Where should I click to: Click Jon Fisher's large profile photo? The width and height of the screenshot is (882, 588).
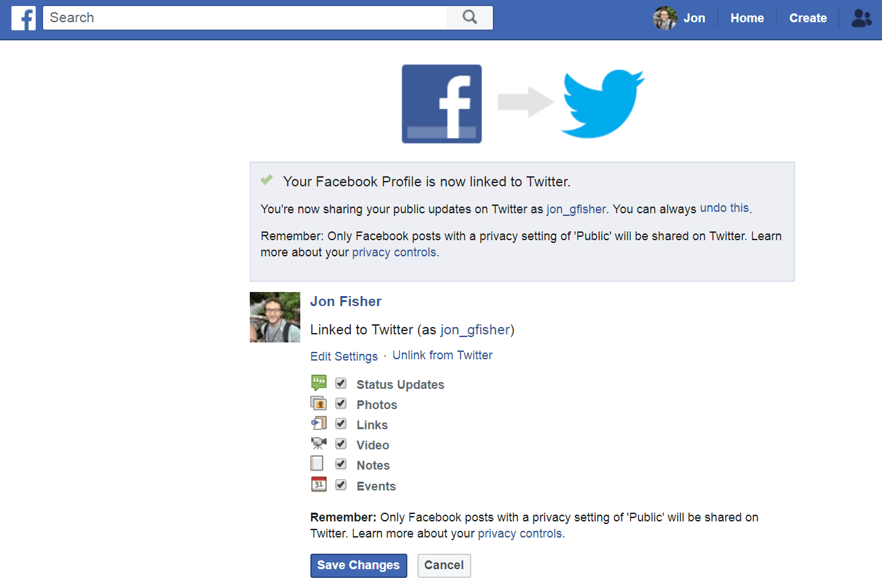pyautogui.click(x=275, y=317)
